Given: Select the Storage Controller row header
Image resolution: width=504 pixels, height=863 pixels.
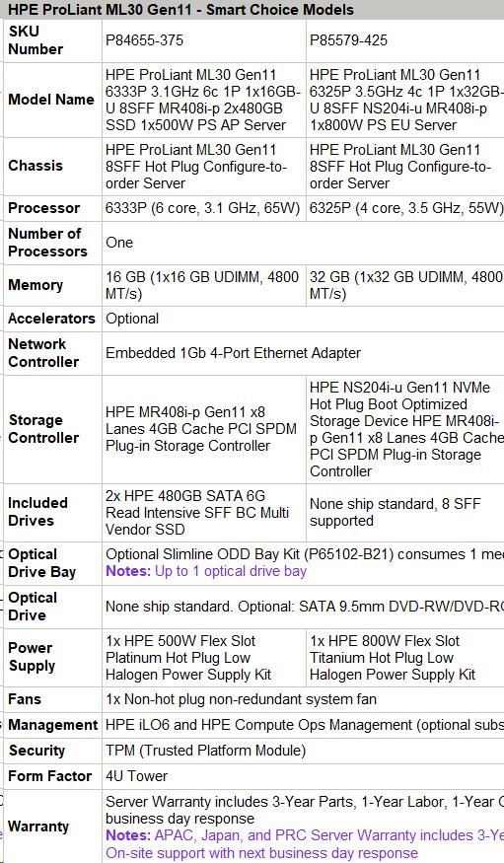Looking at the screenshot, I should 52,429.
